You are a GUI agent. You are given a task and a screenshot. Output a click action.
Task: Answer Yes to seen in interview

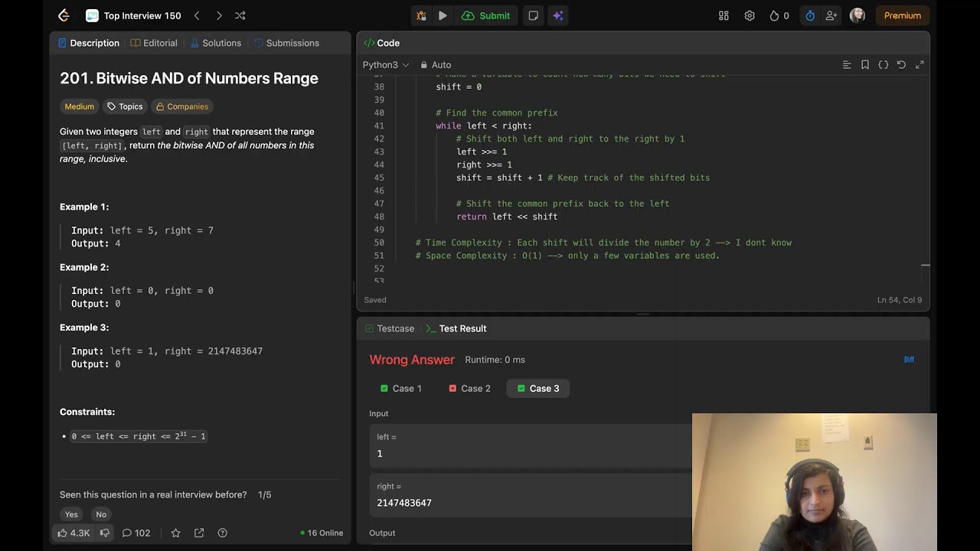pos(71,514)
